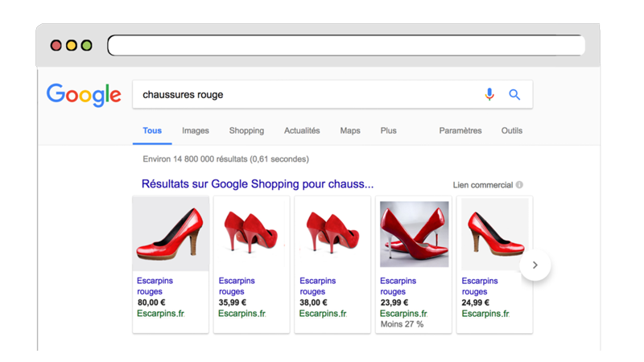Viewport: 644px width, 362px height.
Task: Open the Outils search tools
Action: pos(511,130)
